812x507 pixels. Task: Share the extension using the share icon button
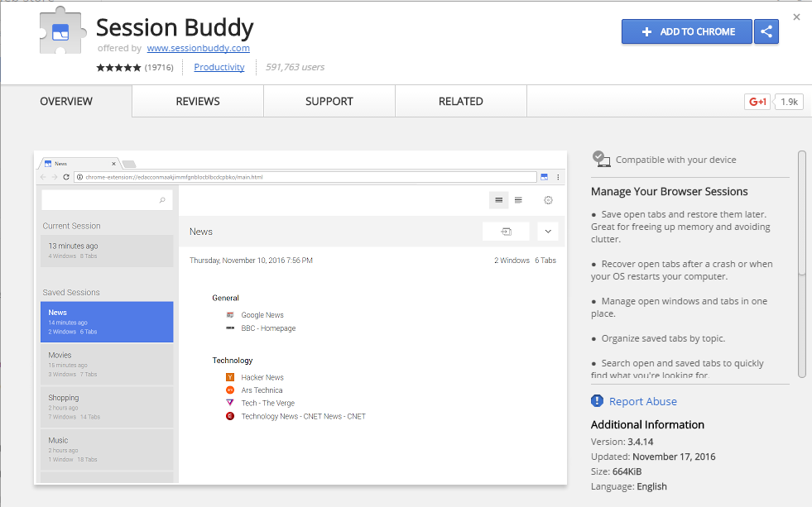766,31
